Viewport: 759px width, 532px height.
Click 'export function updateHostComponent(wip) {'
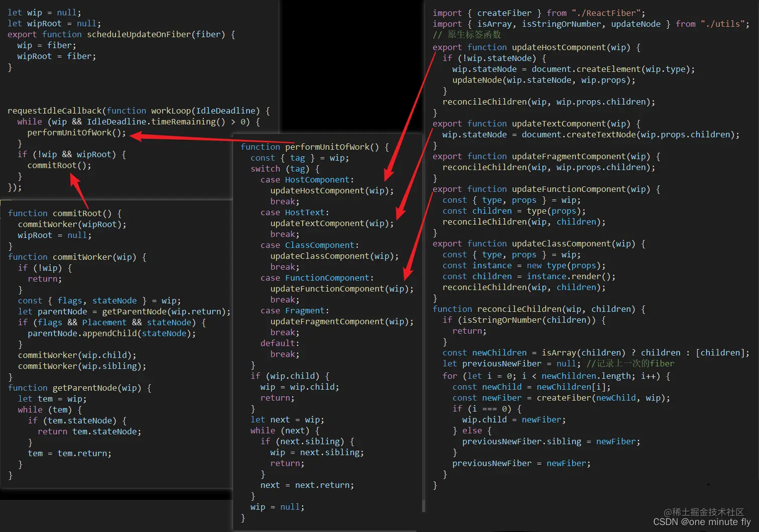537,48
